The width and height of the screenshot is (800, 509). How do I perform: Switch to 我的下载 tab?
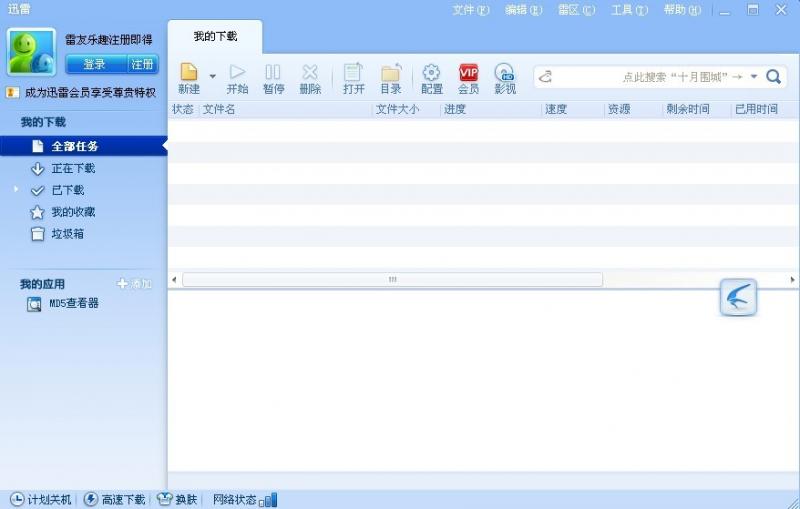point(215,36)
